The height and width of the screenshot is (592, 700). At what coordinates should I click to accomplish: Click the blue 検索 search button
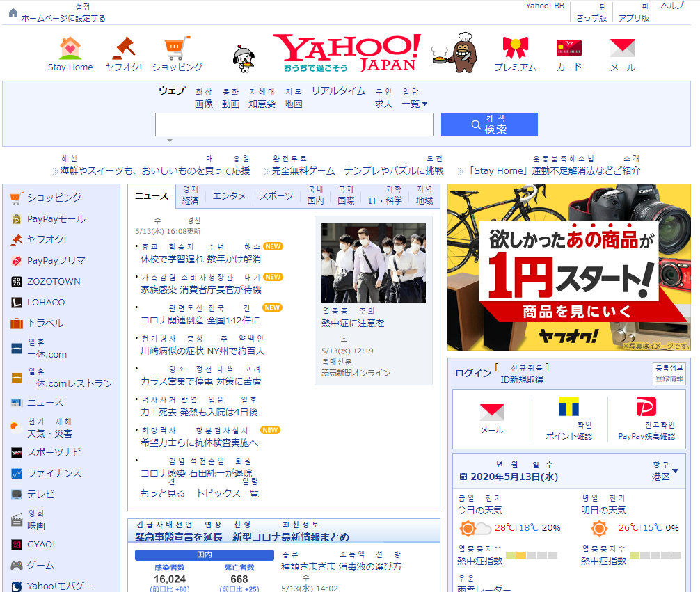tap(489, 124)
